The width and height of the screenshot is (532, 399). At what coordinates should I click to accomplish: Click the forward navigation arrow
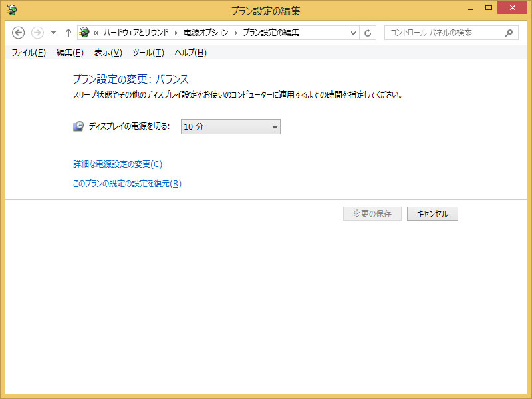(37, 33)
